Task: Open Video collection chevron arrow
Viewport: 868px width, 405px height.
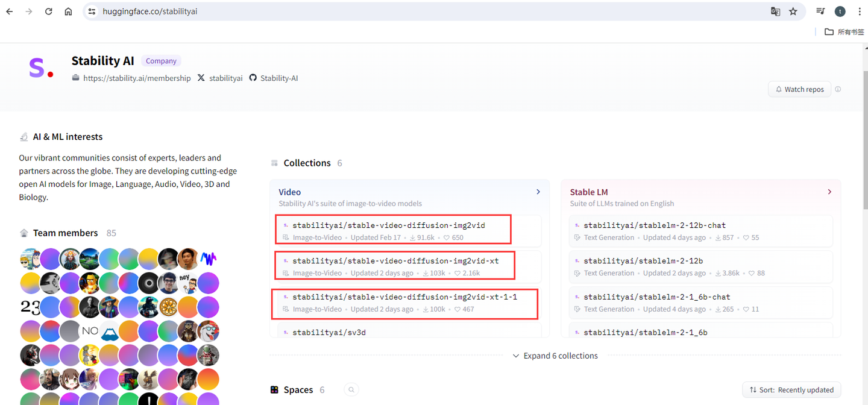Action: (x=538, y=192)
